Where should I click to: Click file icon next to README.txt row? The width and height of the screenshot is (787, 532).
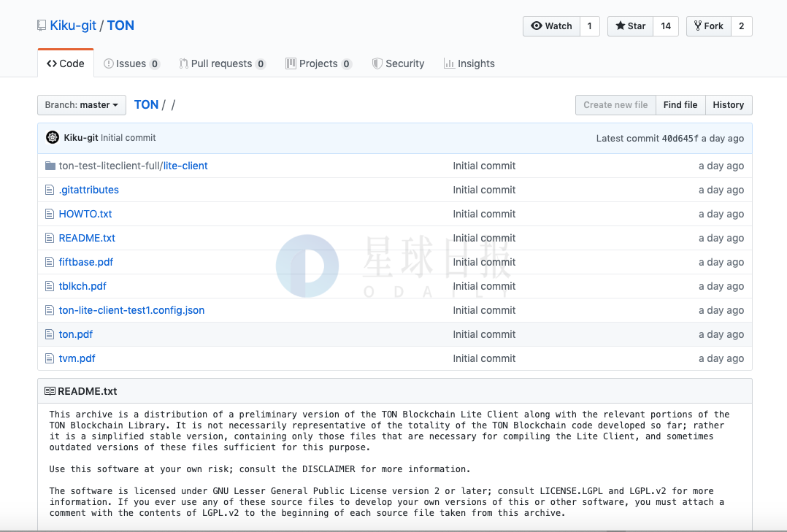point(49,238)
